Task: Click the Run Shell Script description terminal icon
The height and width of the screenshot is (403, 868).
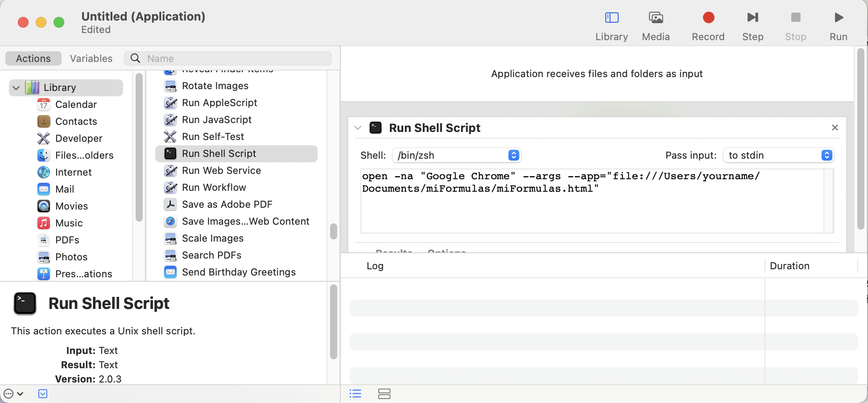Action: [25, 304]
